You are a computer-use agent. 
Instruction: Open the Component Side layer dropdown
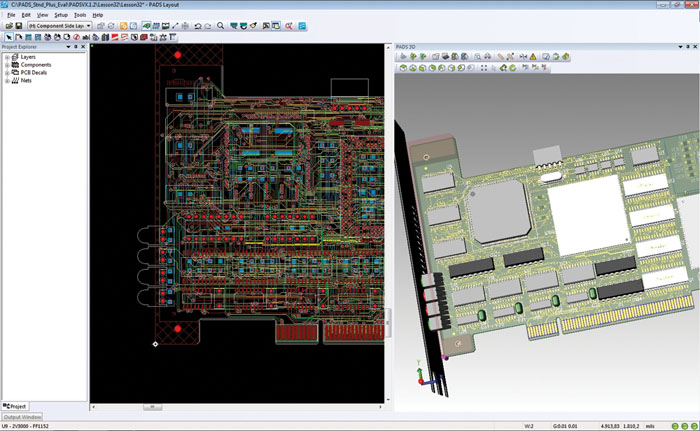[90, 25]
